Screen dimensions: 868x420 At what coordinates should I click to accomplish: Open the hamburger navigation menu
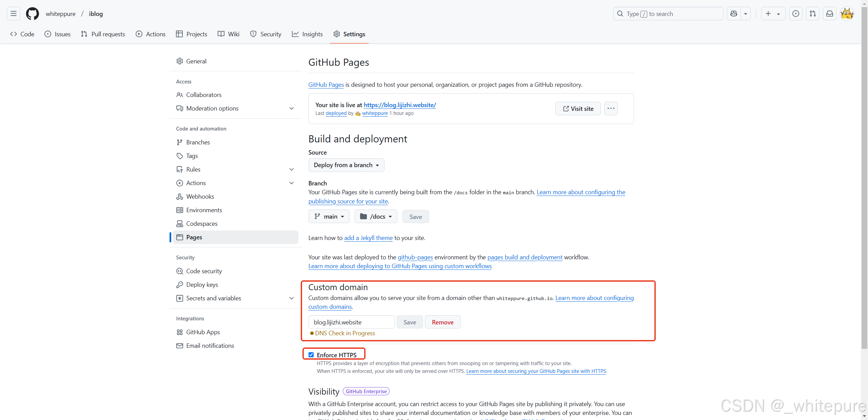14,14
